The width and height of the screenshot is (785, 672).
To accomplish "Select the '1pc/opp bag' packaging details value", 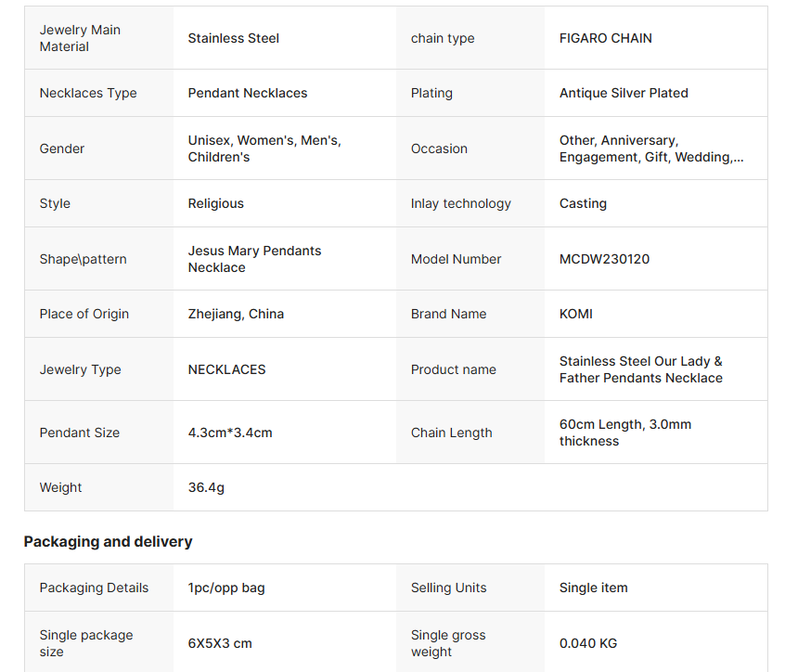I will click(x=225, y=588).
